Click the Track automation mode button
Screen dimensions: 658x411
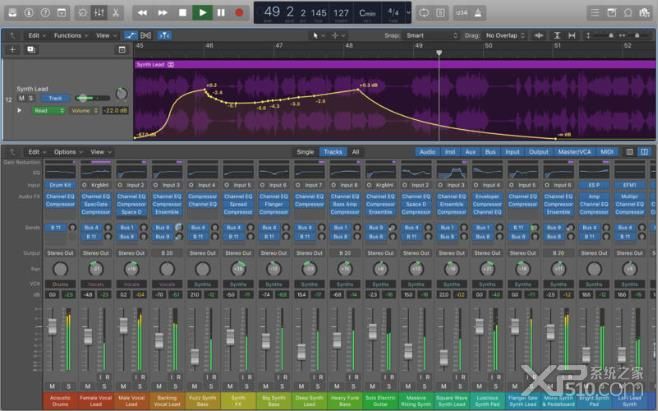pyautogui.click(x=55, y=98)
